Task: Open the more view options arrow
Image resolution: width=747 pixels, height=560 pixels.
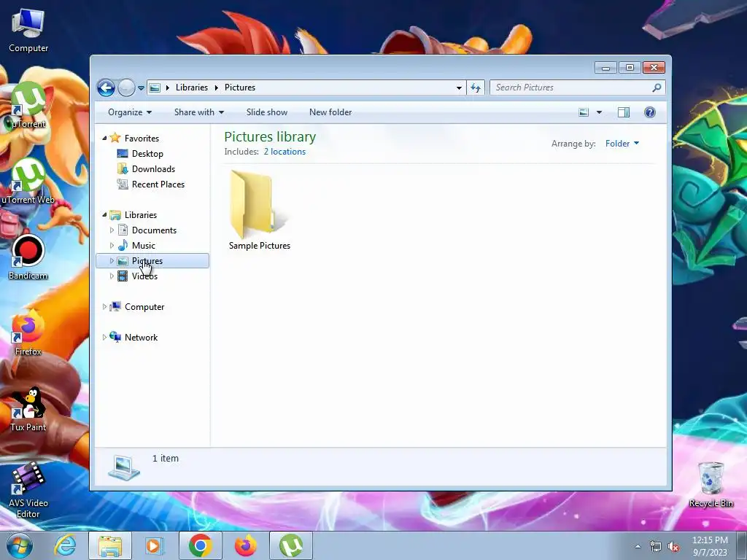Action: click(600, 112)
